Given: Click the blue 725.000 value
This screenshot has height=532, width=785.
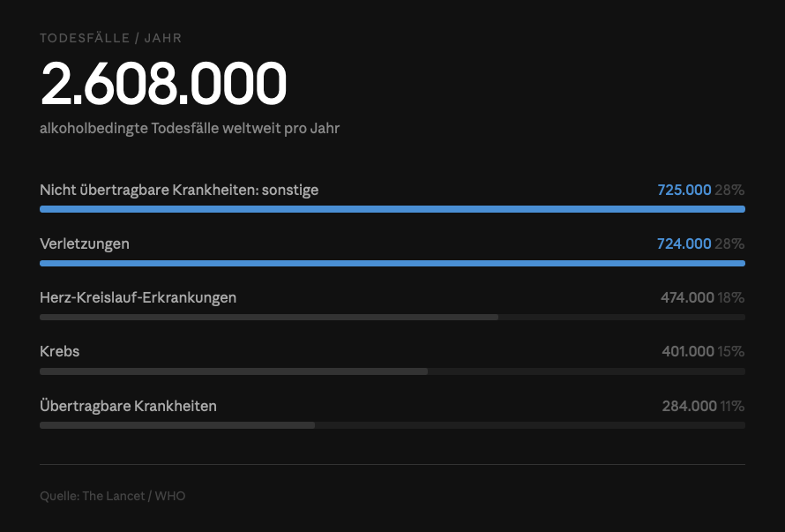Looking at the screenshot, I should pos(684,190).
